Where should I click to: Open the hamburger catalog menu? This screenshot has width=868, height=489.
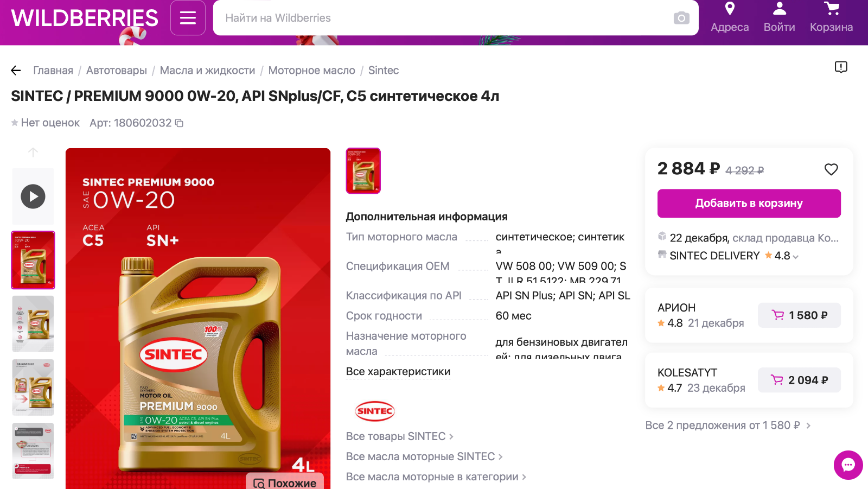click(x=188, y=18)
